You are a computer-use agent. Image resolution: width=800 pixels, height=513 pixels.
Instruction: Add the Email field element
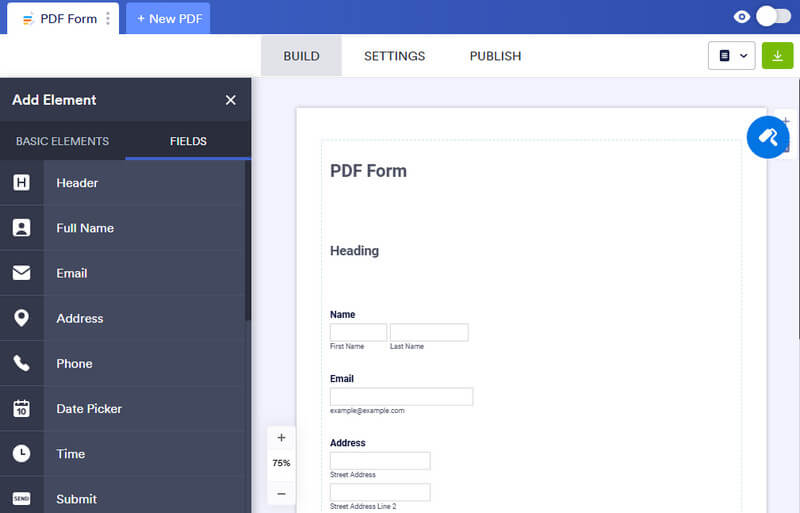click(x=122, y=273)
